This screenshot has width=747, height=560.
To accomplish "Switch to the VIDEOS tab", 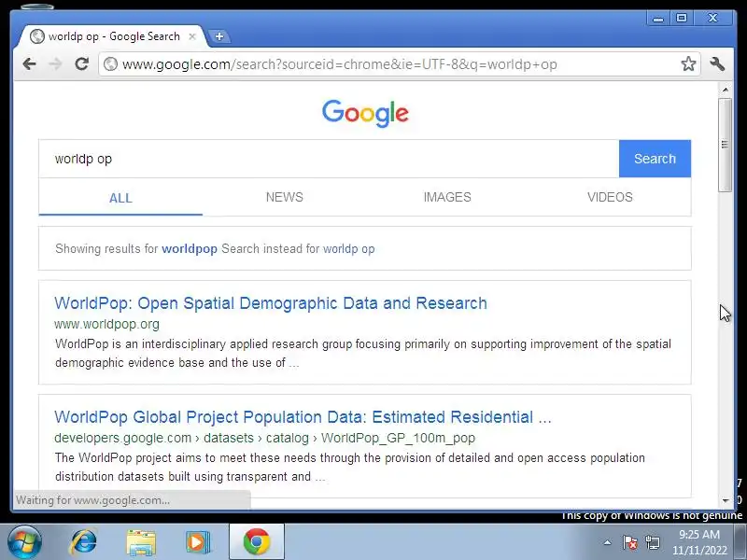I will click(610, 197).
